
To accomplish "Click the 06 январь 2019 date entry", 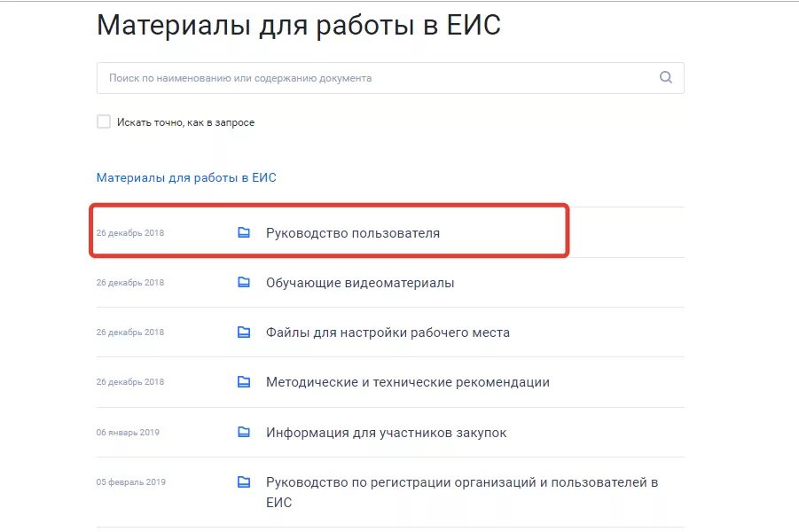I will coord(128,432).
